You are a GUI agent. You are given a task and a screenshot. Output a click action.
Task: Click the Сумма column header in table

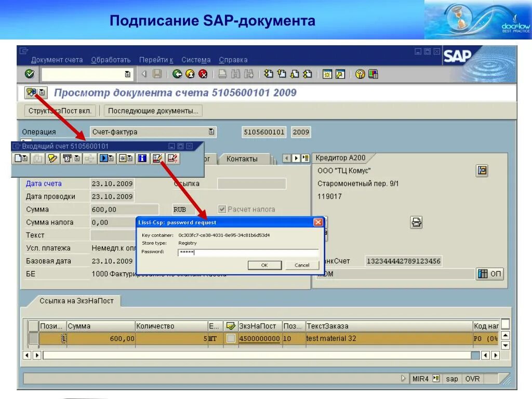[101, 326]
